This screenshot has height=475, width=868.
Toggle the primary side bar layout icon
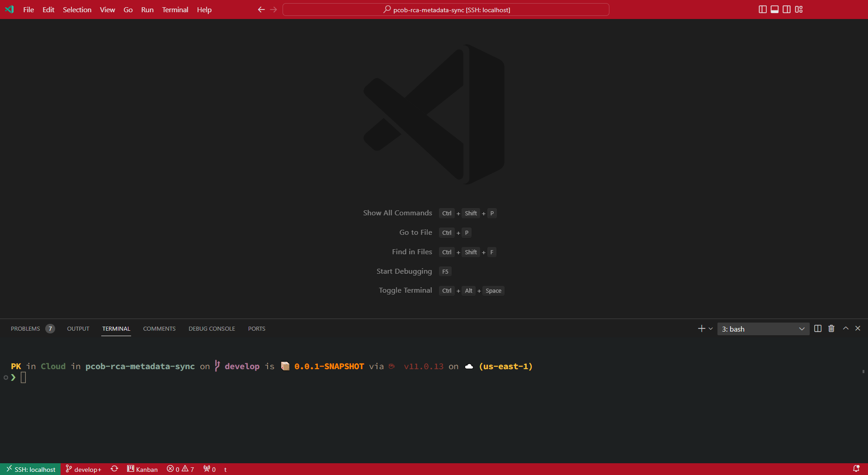click(x=762, y=9)
